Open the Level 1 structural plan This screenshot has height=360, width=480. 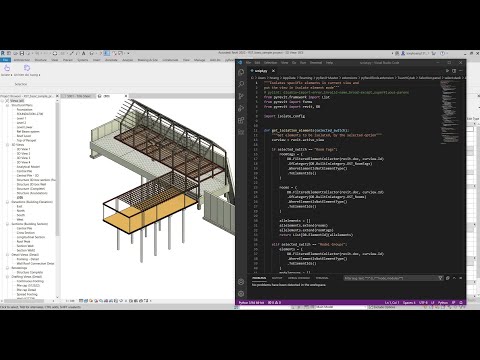21,118
